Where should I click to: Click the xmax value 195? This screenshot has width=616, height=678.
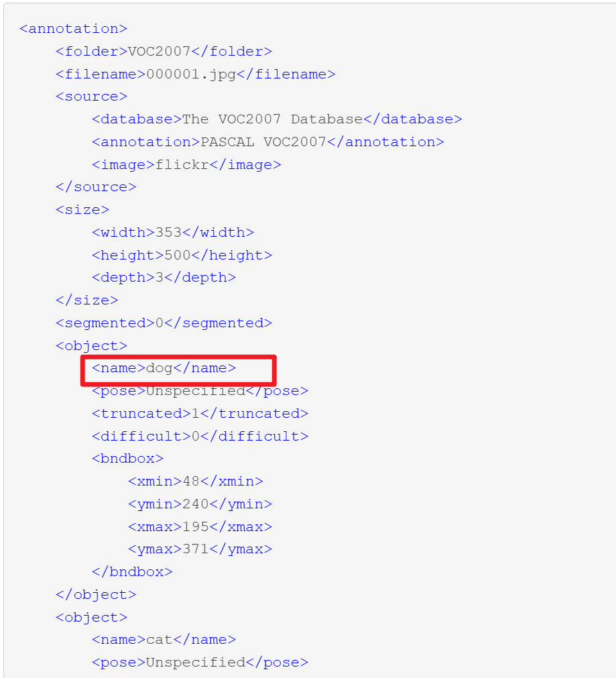(x=196, y=527)
